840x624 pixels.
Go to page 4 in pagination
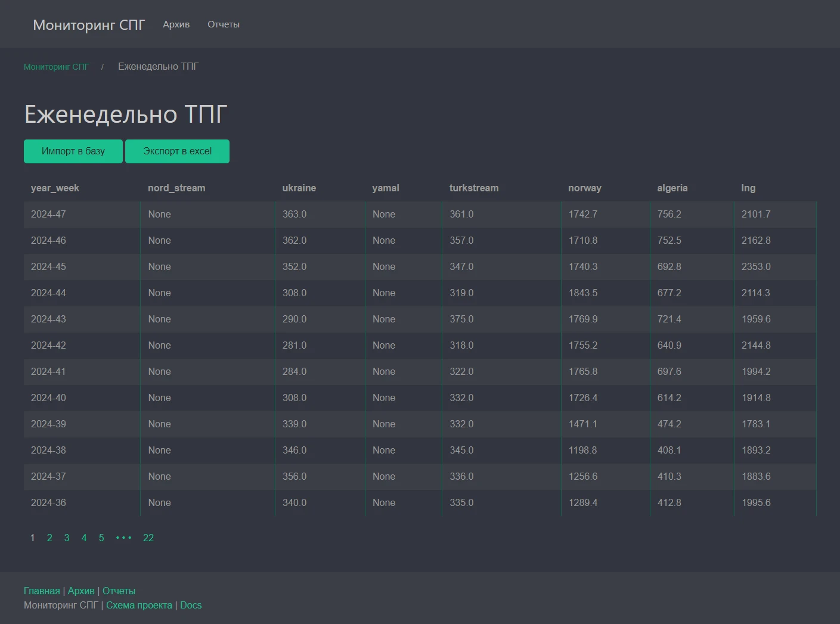[x=84, y=538]
